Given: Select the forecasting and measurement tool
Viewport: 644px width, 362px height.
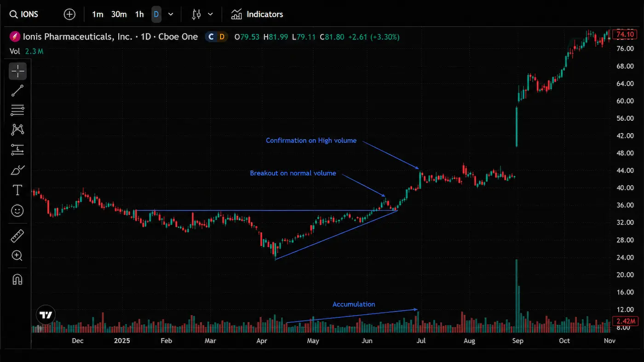Looking at the screenshot, I should click(x=17, y=149).
